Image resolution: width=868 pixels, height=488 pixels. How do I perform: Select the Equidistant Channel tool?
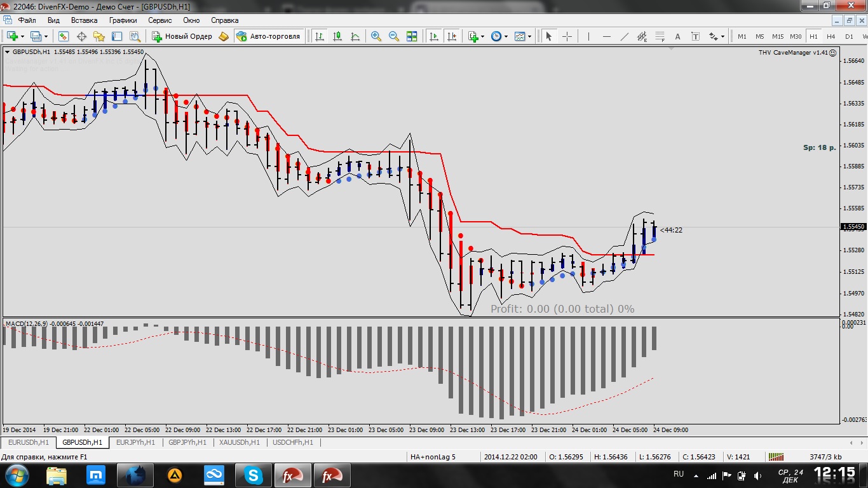click(x=642, y=36)
